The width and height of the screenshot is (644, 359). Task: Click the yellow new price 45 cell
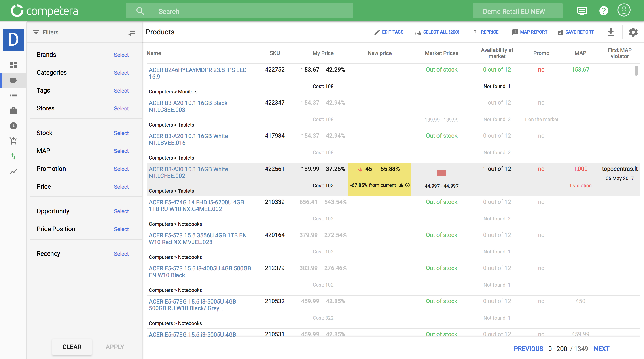coord(379,179)
